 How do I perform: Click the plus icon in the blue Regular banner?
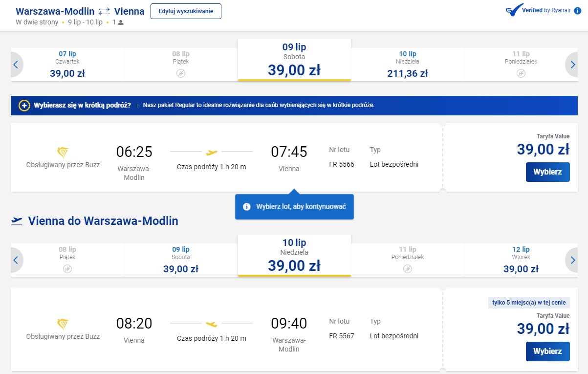point(24,106)
